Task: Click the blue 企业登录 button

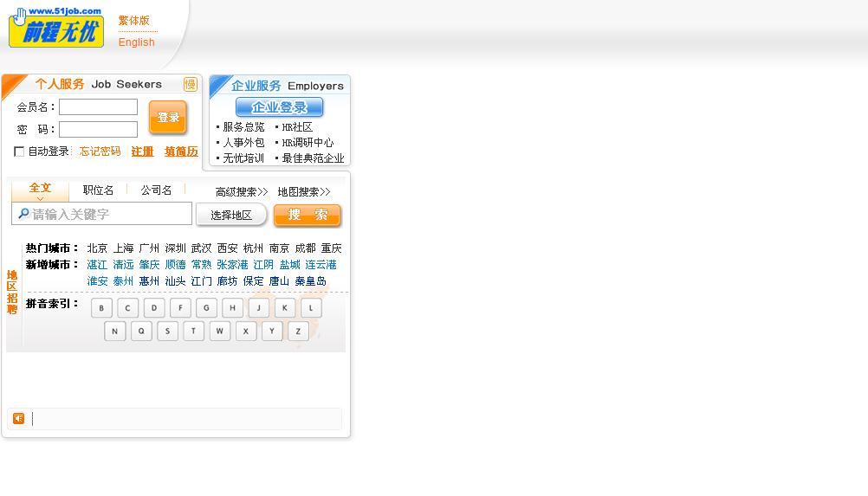Action: pos(280,107)
